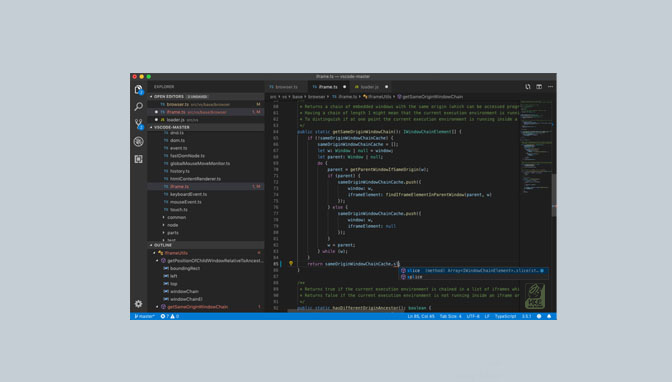The image size is (672, 382).
Task: Choose slice from autocomplete suggestions
Action: (474, 271)
